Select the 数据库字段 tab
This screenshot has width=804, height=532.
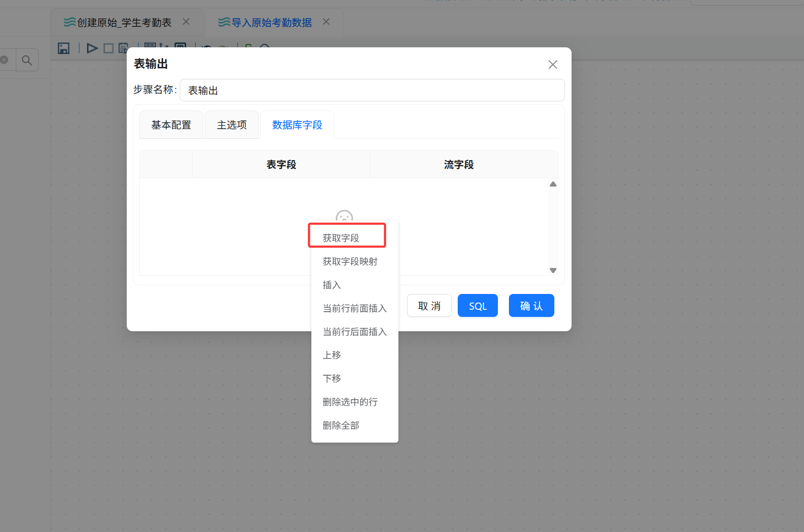pyautogui.click(x=297, y=125)
